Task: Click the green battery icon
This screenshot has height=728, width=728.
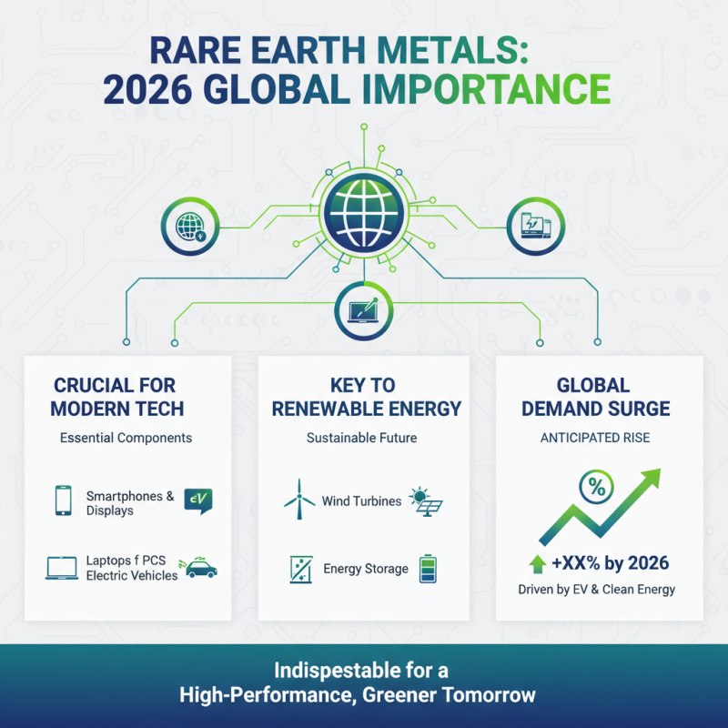Action: point(428,569)
